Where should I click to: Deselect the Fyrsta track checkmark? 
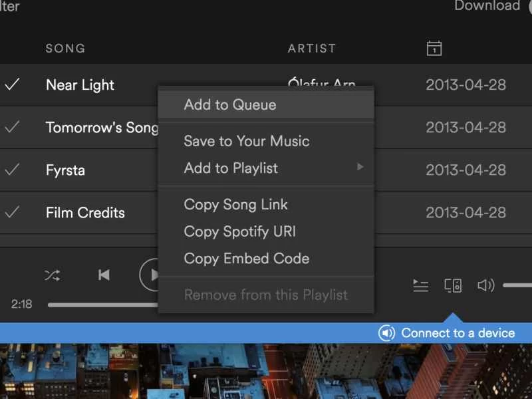click(12, 170)
